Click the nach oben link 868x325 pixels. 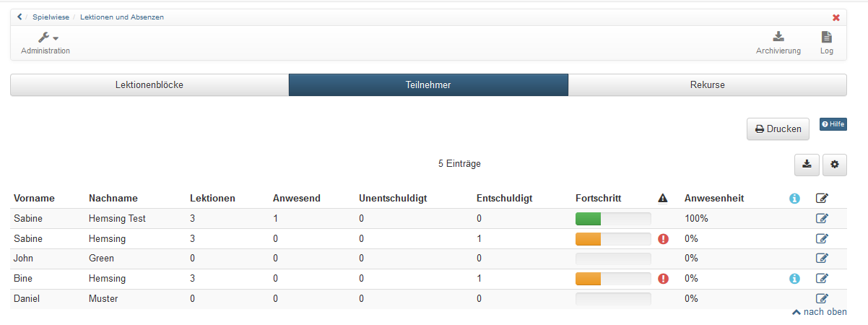[820, 312]
